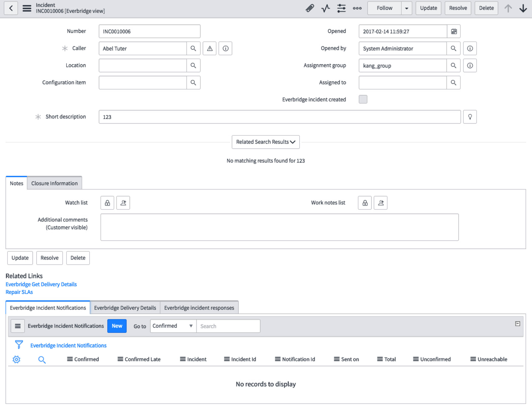Show suggestions via the lightbulb icon
Image resolution: width=532 pixels, height=409 pixels.
point(470,117)
